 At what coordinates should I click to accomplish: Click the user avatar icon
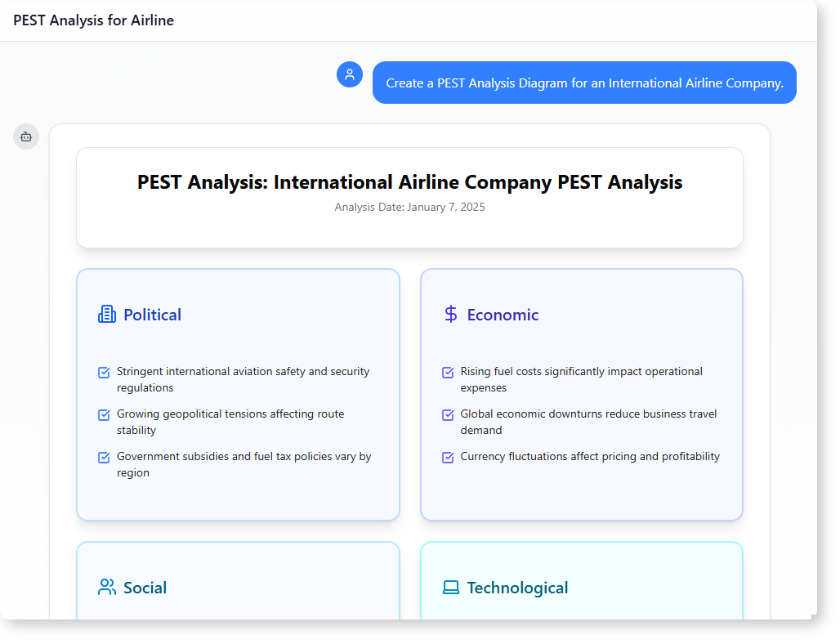click(350, 74)
